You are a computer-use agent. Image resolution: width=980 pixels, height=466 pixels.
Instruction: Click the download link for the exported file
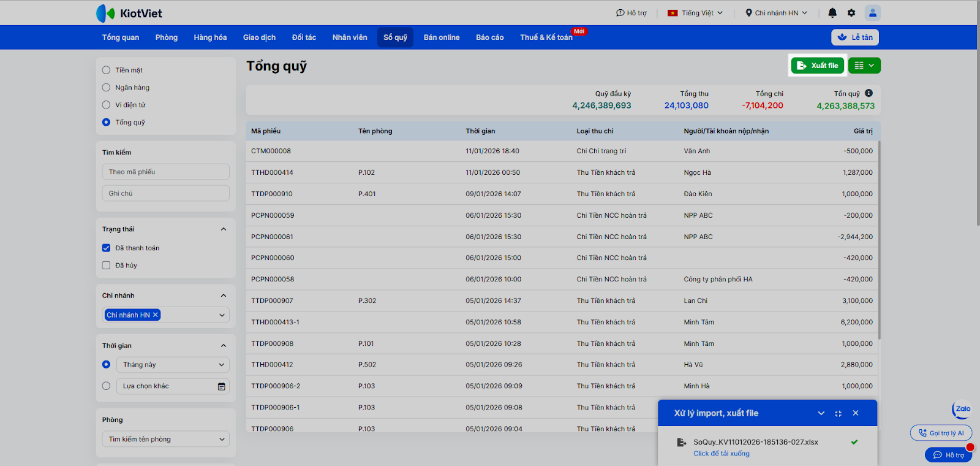721,454
